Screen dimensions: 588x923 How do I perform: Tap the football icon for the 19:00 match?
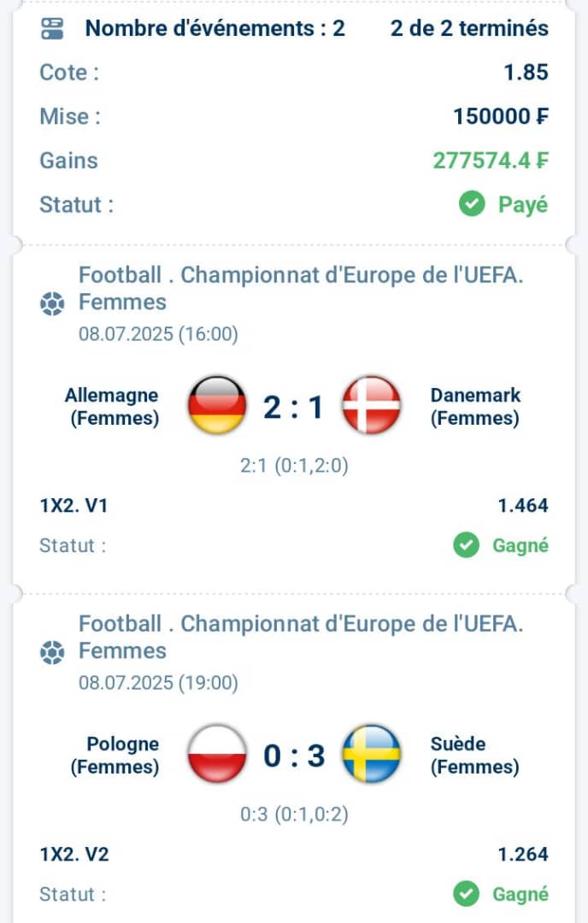tap(52, 652)
